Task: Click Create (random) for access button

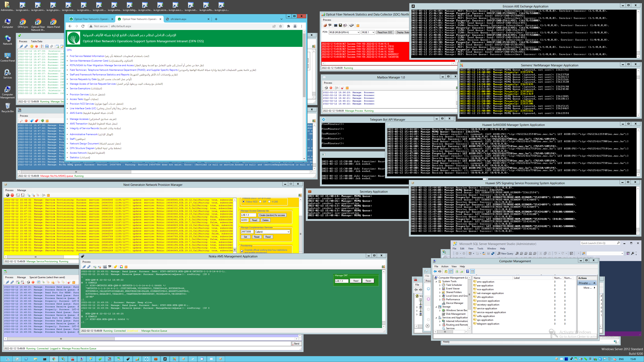Action: pyautogui.click(x=272, y=215)
